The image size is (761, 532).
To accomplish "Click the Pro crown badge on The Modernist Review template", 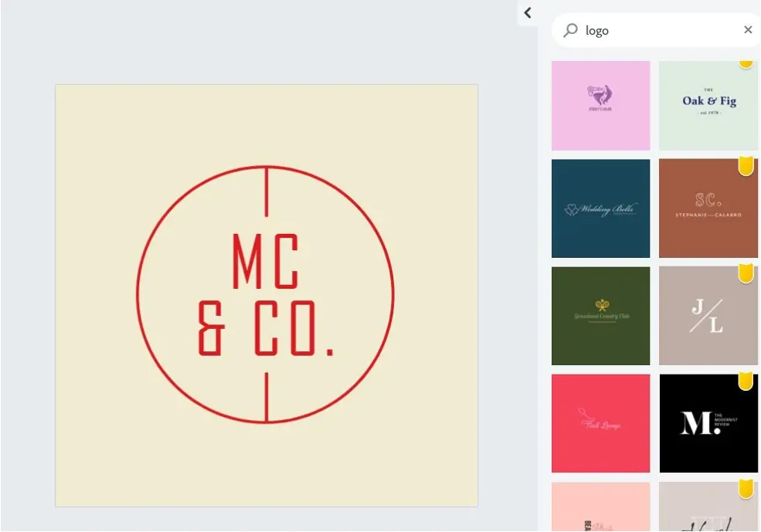I will tap(745, 379).
